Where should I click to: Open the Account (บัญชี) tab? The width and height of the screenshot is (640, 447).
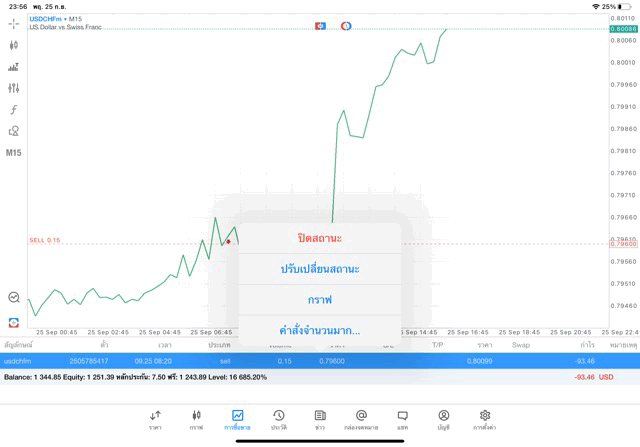443,419
